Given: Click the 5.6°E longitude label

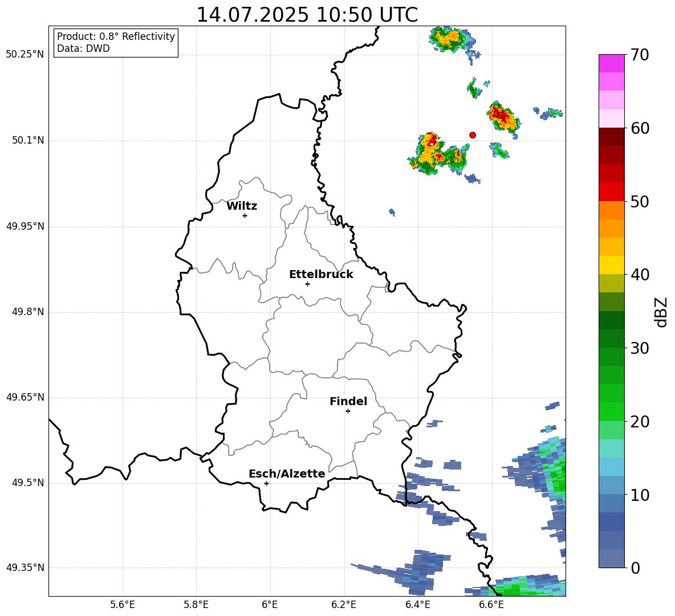Looking at the screenshot, I should [x=123, y=605].
